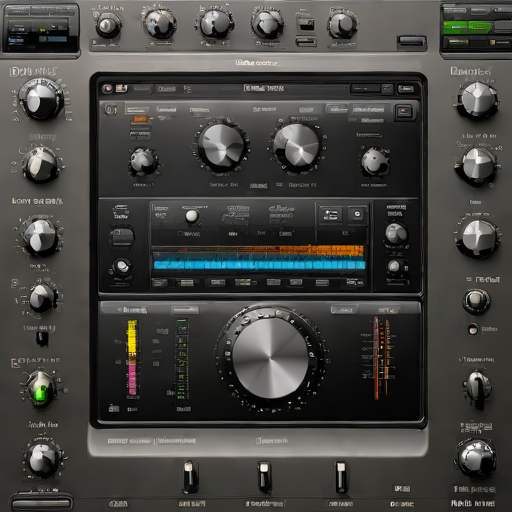The height and width of the screenshot is (512, 512).
Task: Click the top-right display with green bars
Action: coord(477,30)
